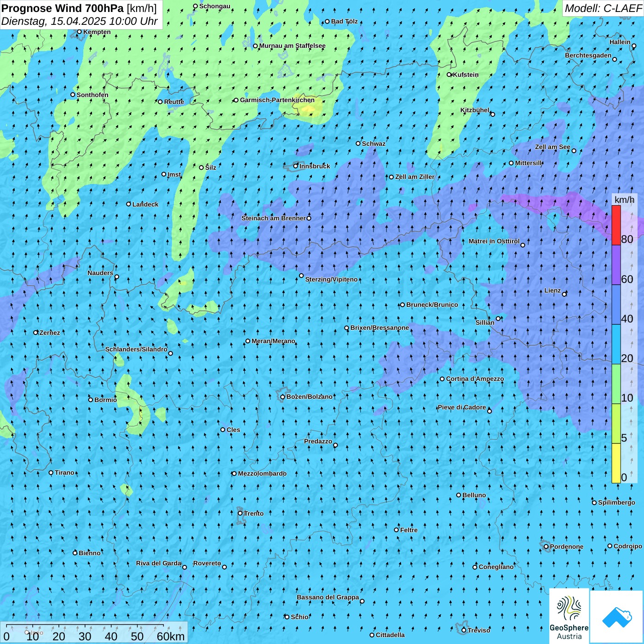Click the Brixen/Bressanone label

tap(379, 328)
